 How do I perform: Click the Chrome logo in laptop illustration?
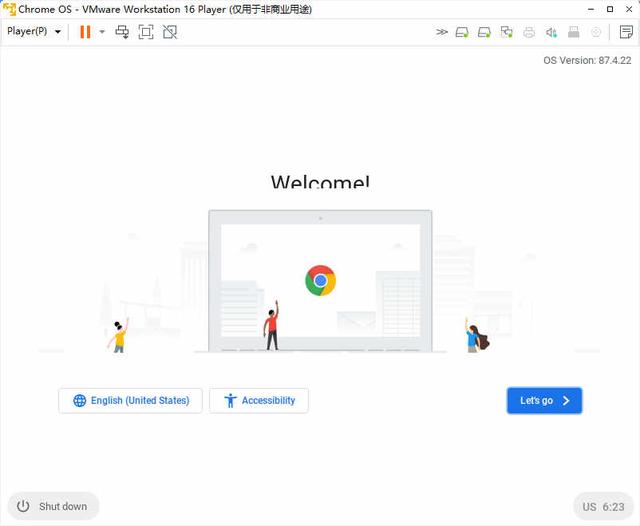(x=321, y=280)
